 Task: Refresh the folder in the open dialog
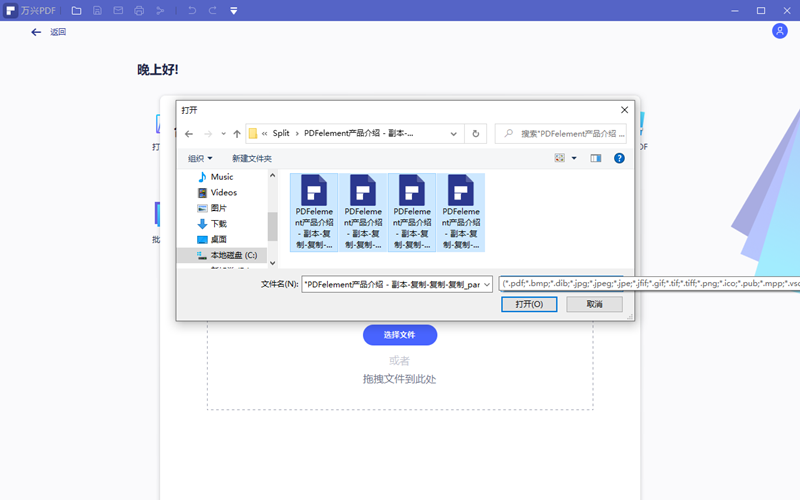(x=476, y=133)
